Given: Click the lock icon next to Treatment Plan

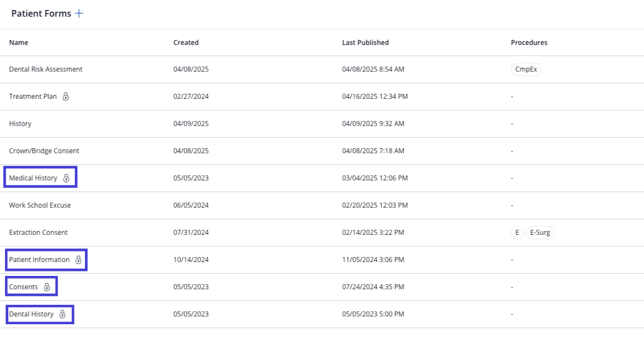Looking at the screenshot, I should click(66, 97).
